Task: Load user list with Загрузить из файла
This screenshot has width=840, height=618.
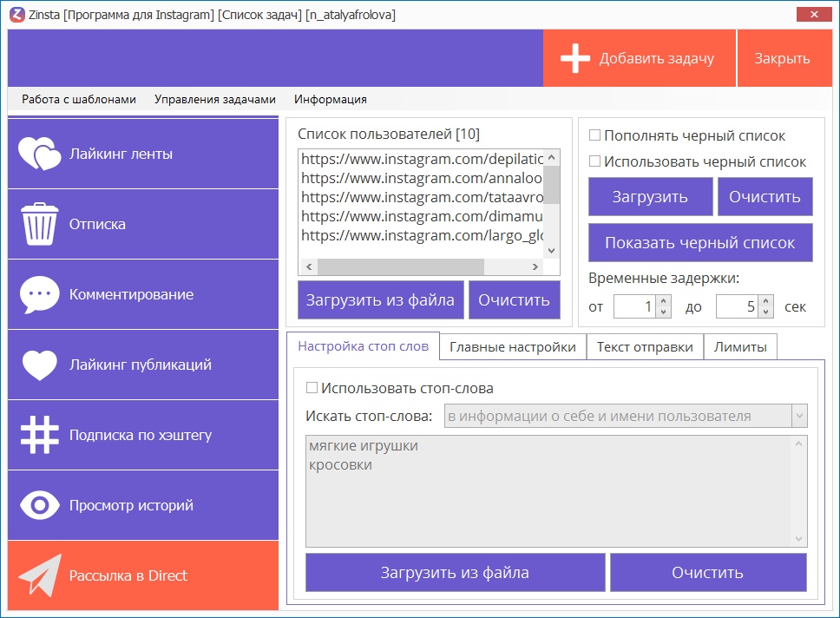Action: 380,300
